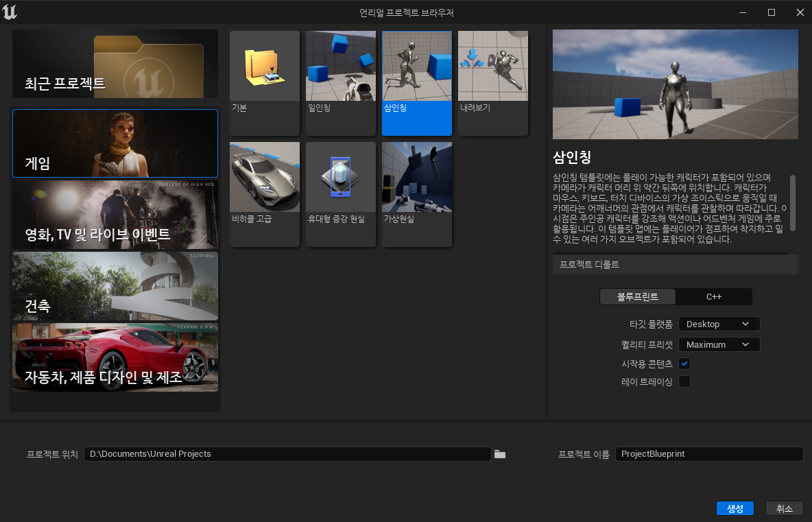812x522 pixels.
Task: Select the 비히클 고급 vehicle template
Action: [265, 194]
